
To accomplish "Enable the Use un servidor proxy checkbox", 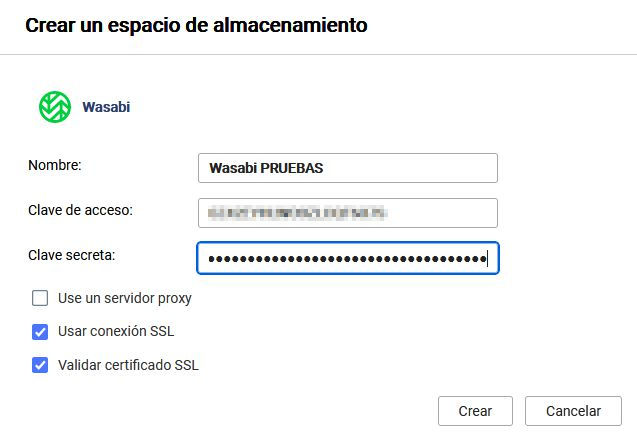I will click(x=40, y=298).
